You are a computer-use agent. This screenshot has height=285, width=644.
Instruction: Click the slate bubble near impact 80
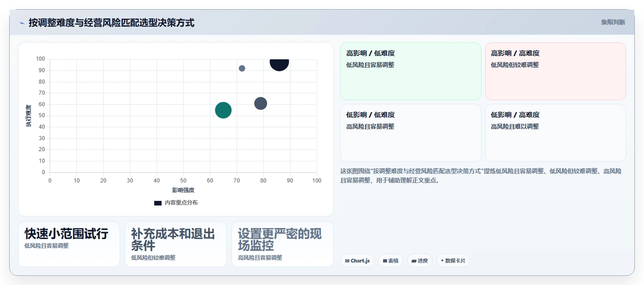261,103
